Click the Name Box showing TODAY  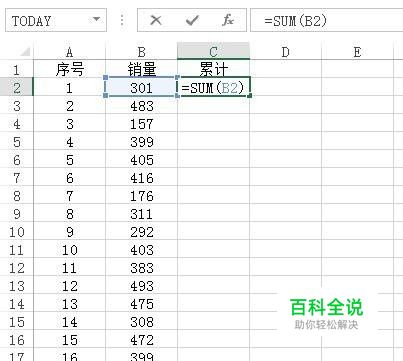pos(56,20)
